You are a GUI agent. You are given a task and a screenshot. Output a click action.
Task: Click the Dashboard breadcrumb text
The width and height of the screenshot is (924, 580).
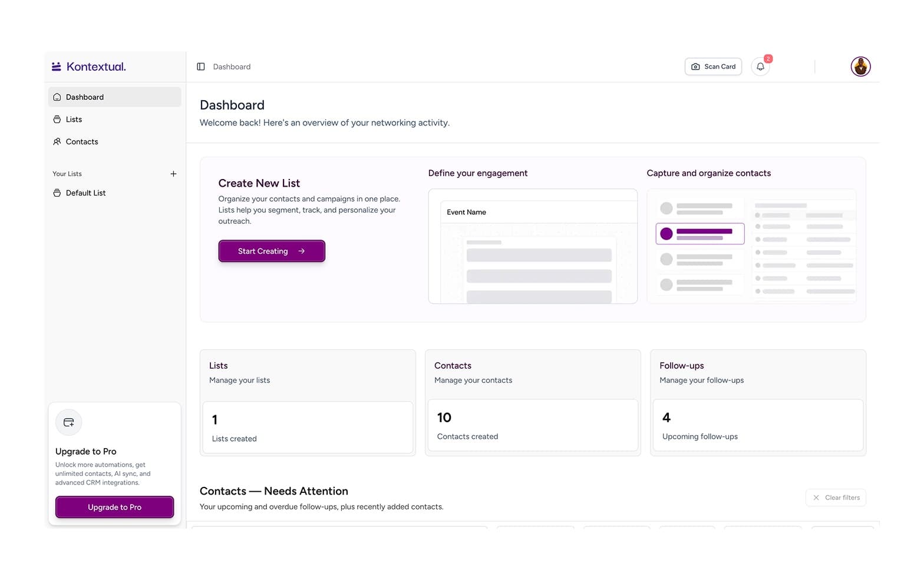pos(232,67)
